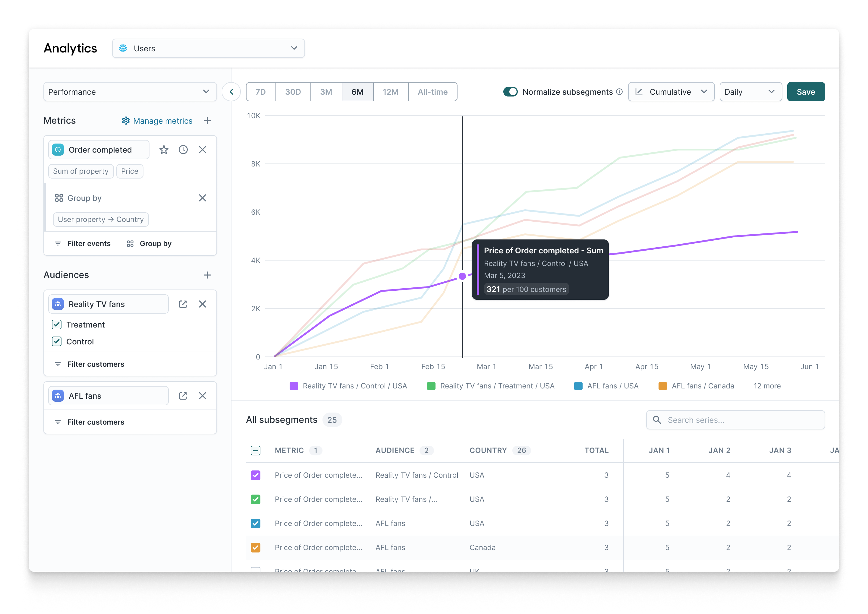
Task: Remove the Order completed metric
Action: (203, 150)
